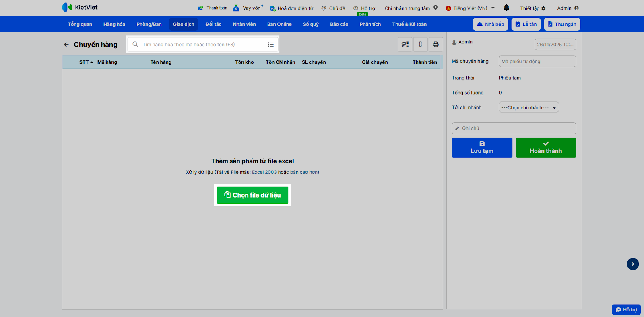Open the Thuế & Kế toán menu
The height and width of the screenshot is (317, 644).
click(409, 24)
